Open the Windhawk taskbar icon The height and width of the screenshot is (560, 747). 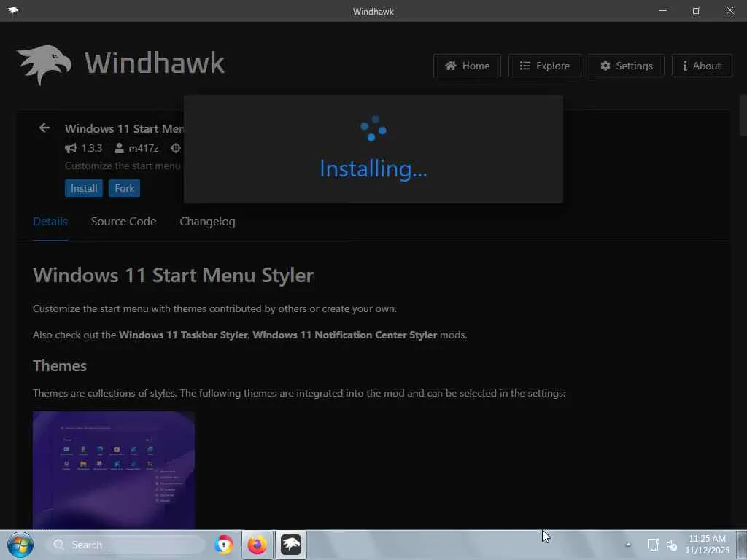point(291,545)
